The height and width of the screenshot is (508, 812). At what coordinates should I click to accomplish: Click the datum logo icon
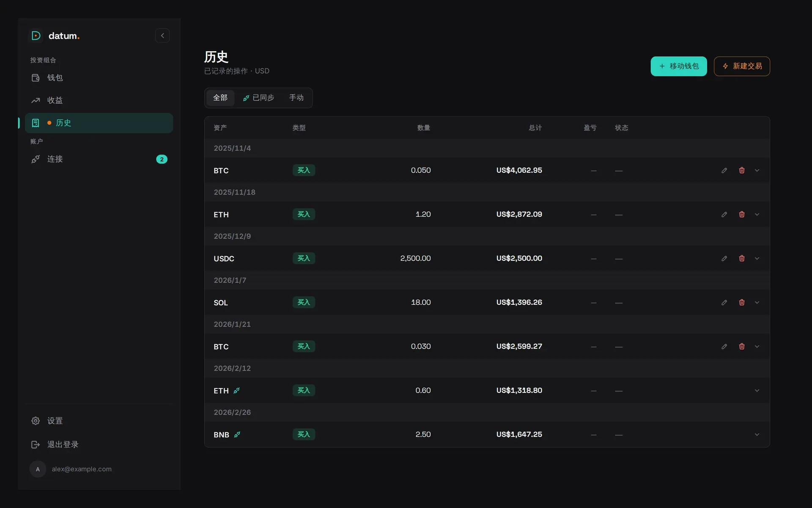pyautogui.click(x=36, y=36)
